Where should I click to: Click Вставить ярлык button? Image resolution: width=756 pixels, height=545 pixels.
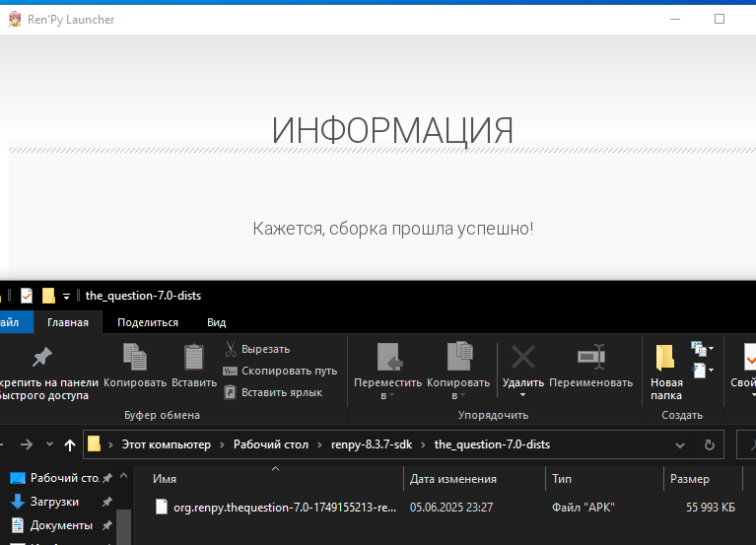point(273,392)
